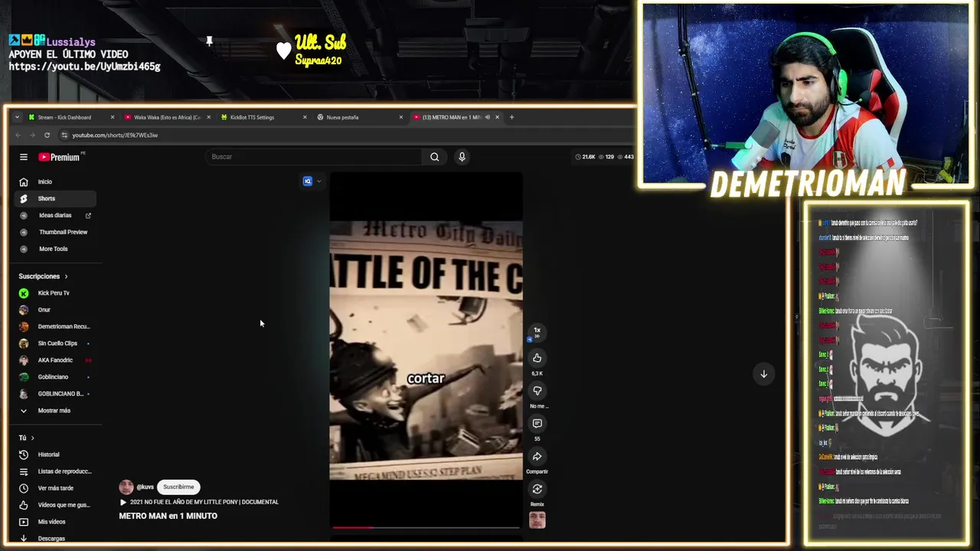Pause the Short by clicking the video
Viewport: 980px width, 551px height.
[x=426, y=350]
